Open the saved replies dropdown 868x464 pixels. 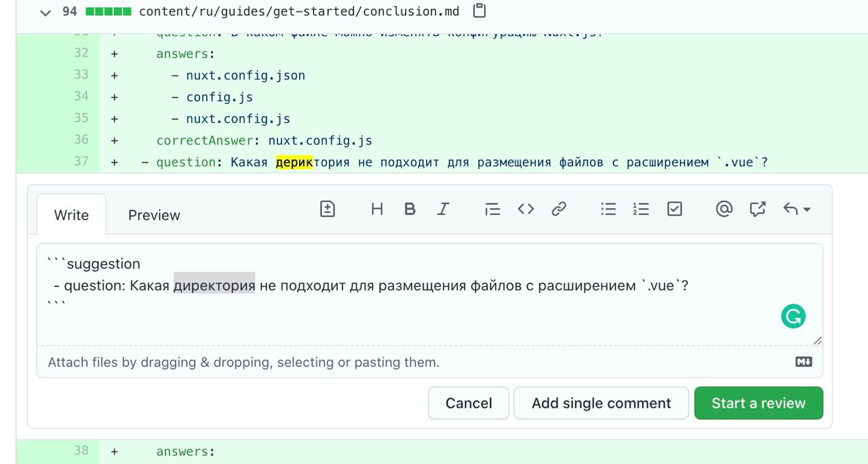pos(797,209)
